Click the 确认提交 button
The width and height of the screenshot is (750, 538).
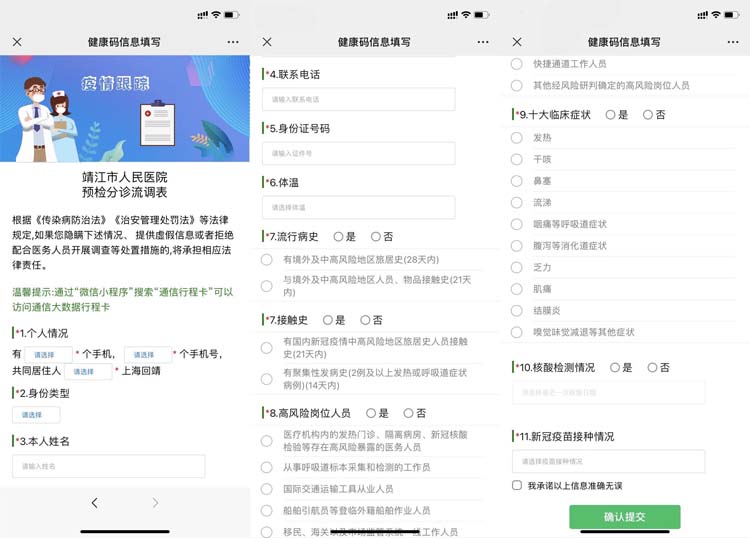tap(625, 516)
